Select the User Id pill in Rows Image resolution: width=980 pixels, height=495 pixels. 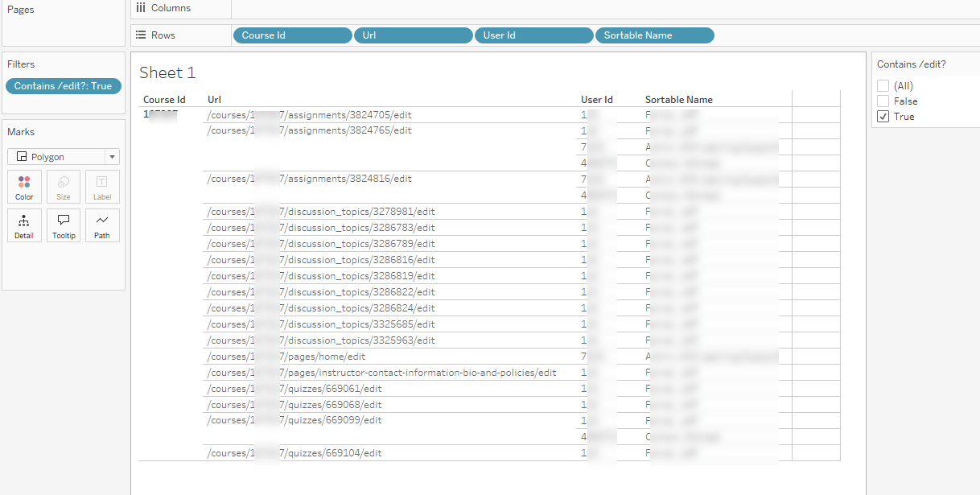[x=533, y=35]
